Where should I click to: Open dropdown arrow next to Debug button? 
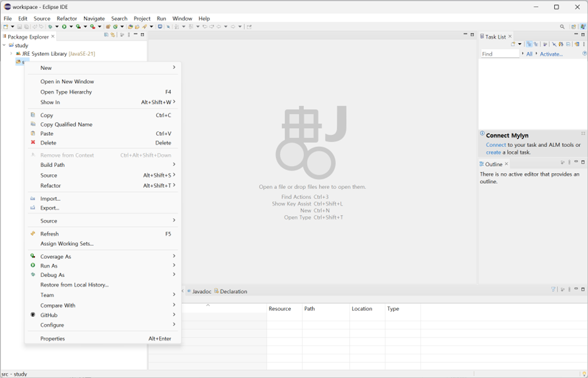point(57,27)
